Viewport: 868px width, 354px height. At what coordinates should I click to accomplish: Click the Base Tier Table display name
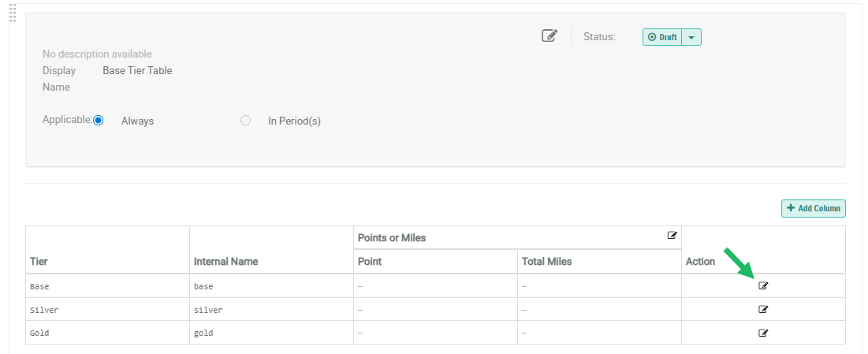[137, 70]
